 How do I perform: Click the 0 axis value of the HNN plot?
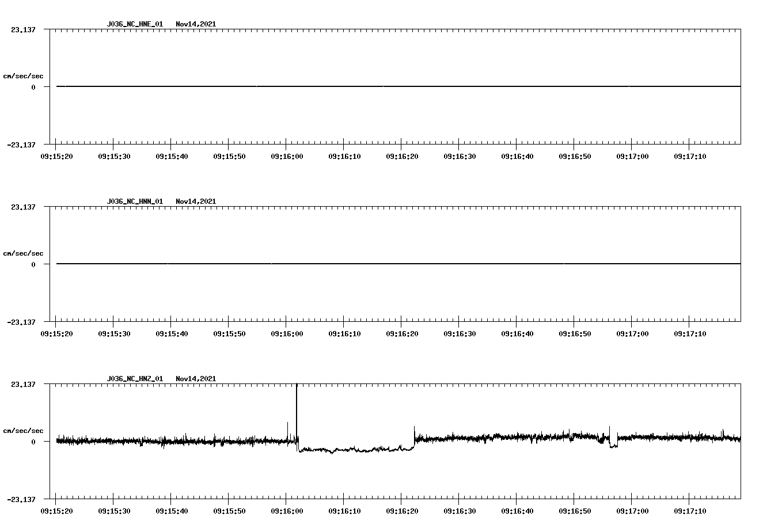[x=33, y=265]
